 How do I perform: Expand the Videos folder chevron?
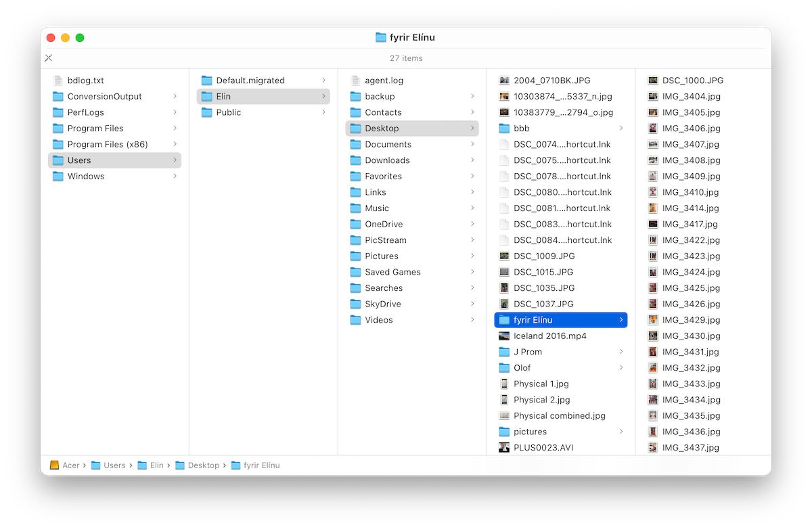point(472,320)
